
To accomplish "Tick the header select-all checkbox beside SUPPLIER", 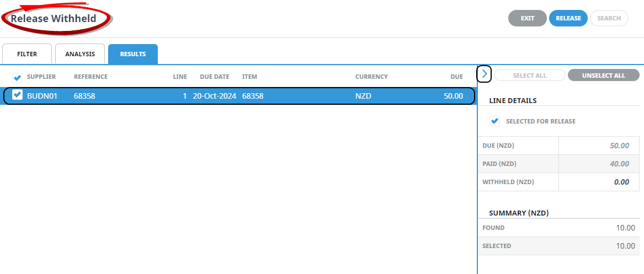I will (17, 78).
